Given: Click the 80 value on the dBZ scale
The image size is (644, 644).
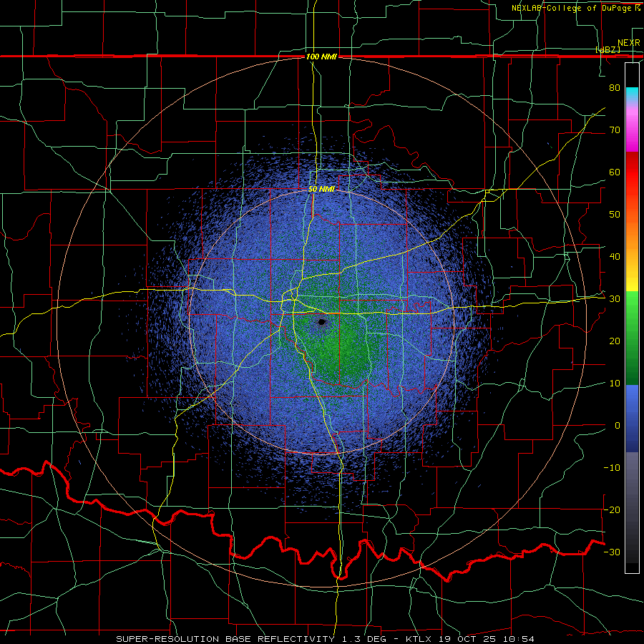Looking at the screenshot, I should [615, 87].
